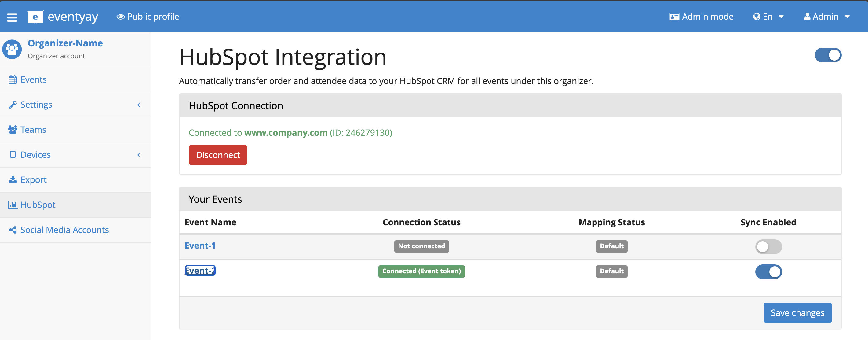The height and width of the screenshot is (340, 868).
Task: Open the Event-2 link
Action: click(x=200, y=271)
